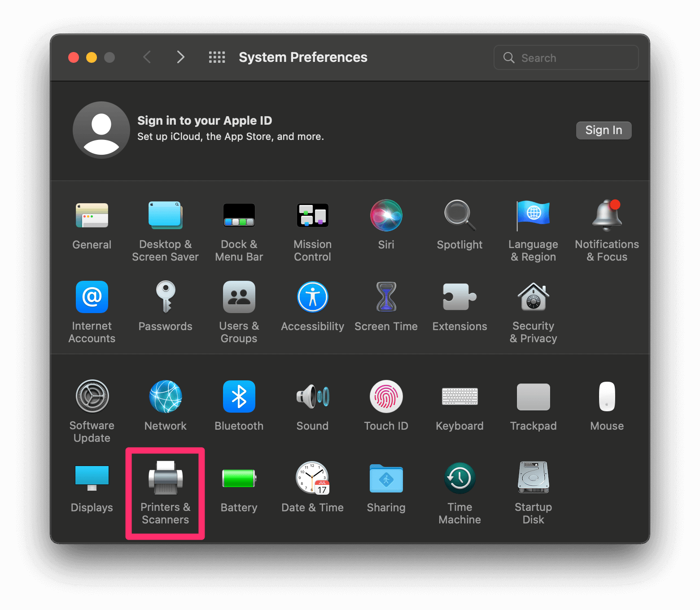
Task: Select the Touch ID icon
Action: [x=386, y=397]
